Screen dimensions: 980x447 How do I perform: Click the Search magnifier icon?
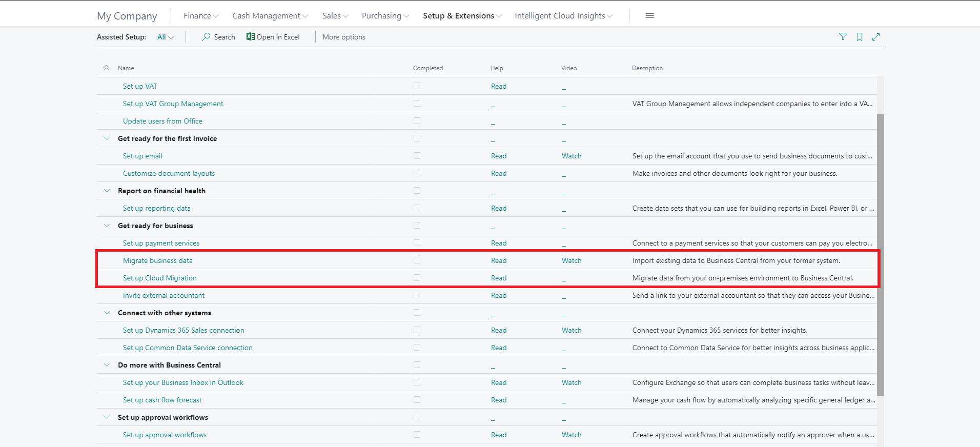pos(206,37)
